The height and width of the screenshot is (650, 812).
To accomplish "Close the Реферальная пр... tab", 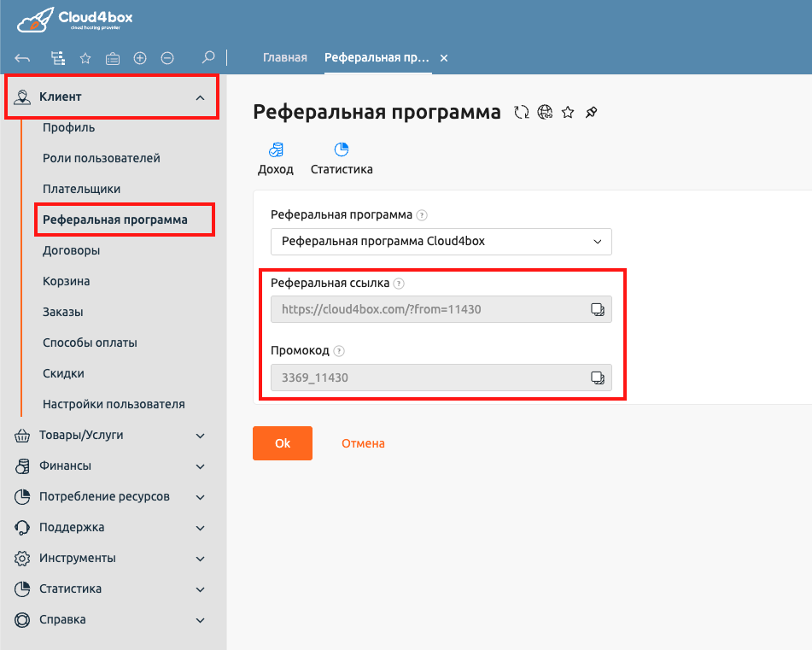I will 443,57.
